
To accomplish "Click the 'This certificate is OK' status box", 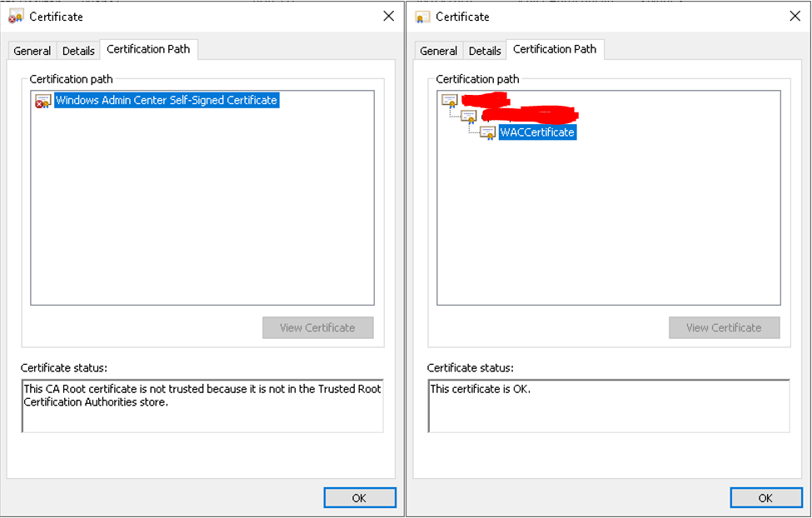I will tap(608, 406).
